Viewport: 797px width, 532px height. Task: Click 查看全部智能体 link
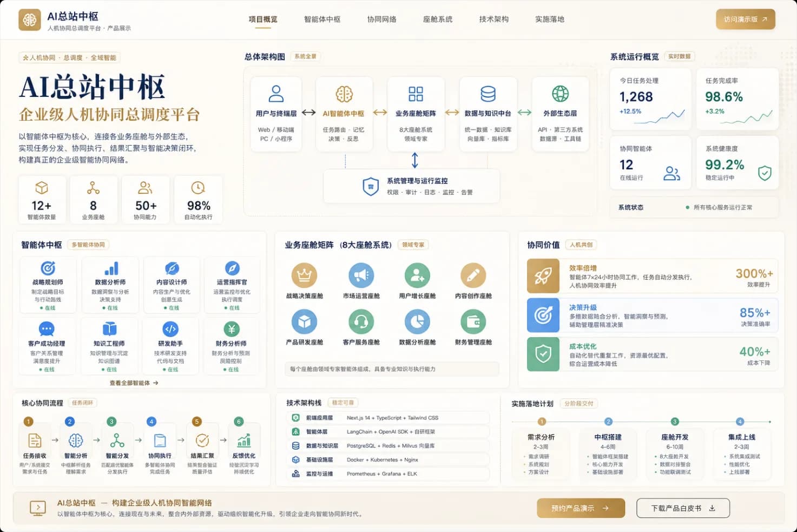point(134,383)
